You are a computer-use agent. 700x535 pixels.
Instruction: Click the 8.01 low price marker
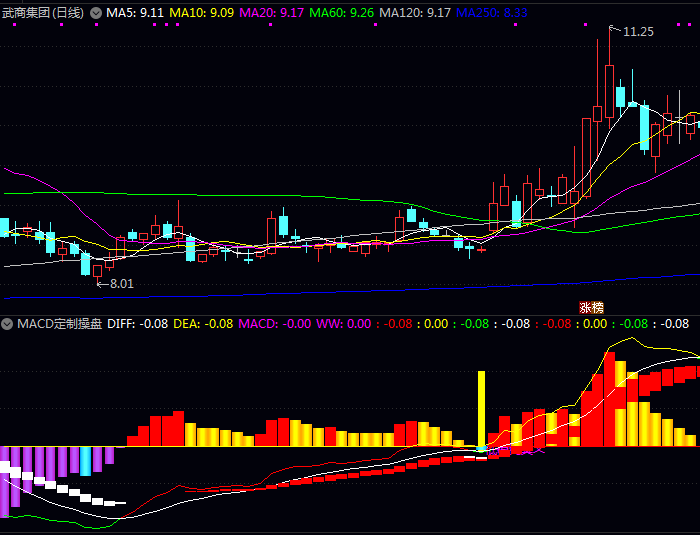tap(120, 284)
